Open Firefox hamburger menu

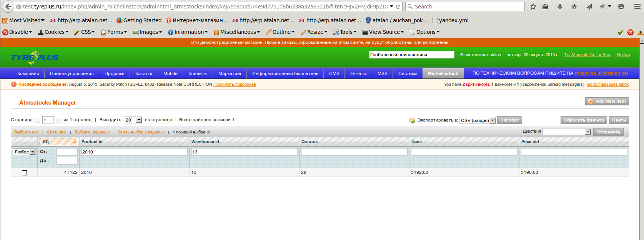coord(637,7)
